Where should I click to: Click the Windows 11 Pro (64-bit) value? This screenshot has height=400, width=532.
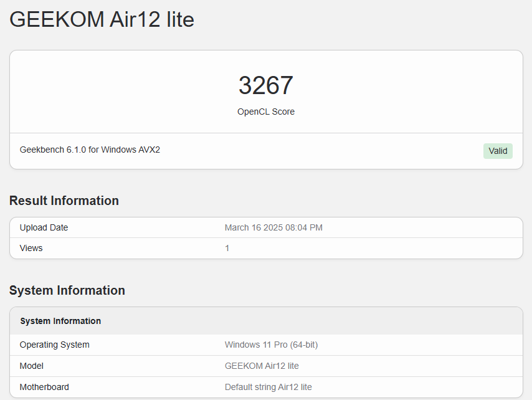(x=271, y=345)
